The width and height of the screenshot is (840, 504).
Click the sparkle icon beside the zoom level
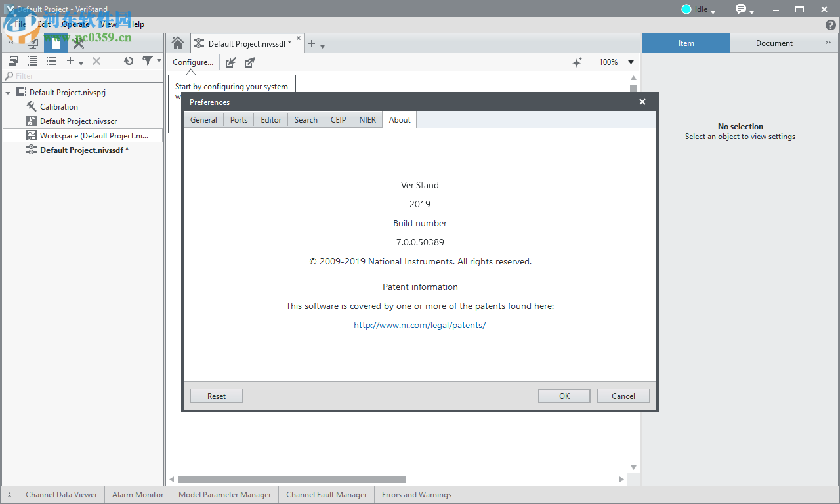click(577, 62)
